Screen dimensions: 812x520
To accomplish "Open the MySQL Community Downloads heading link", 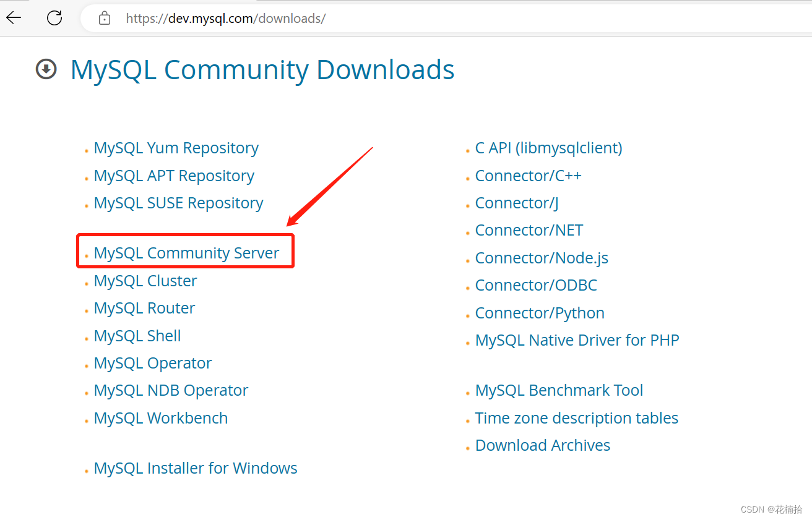I will pos(262,69).
